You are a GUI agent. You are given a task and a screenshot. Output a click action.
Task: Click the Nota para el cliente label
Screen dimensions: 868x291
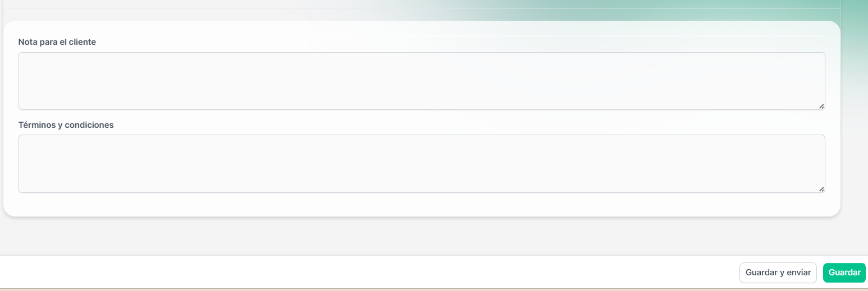tap(57, 42)
